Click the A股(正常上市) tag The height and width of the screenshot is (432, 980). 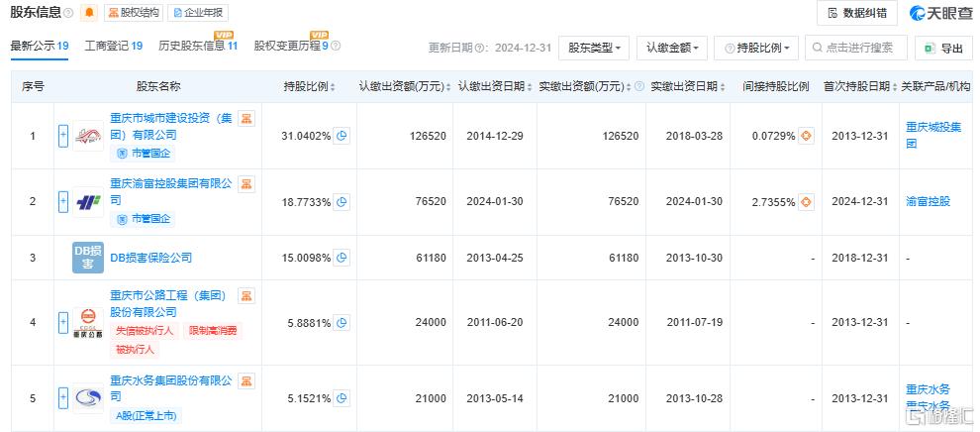[x=147, y=416]
